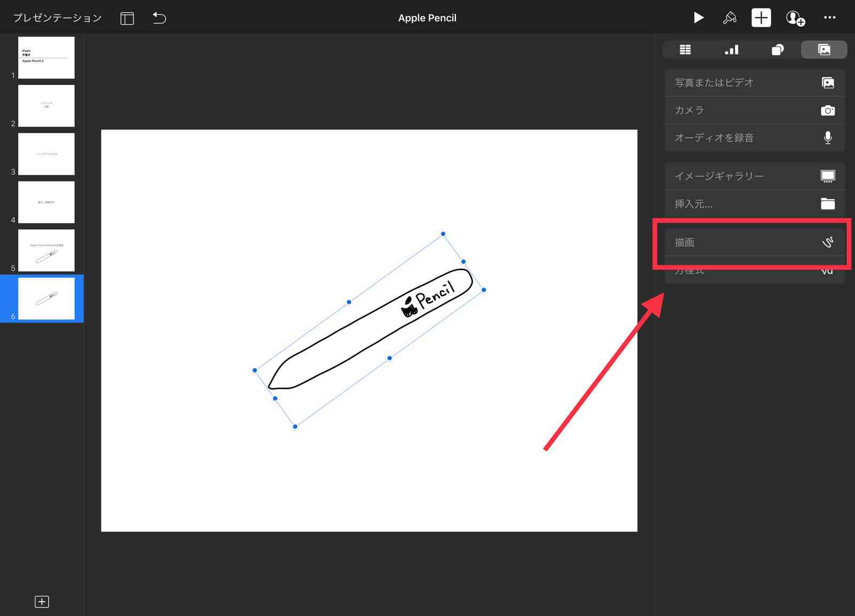The width and height of the screenshot is (855, 616).
Task: Choose オーディオを録音 option
Action: (x=755, y=138)
